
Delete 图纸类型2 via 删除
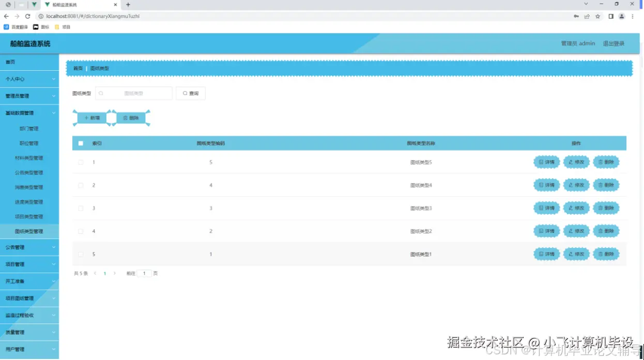(x=606, y=231)
